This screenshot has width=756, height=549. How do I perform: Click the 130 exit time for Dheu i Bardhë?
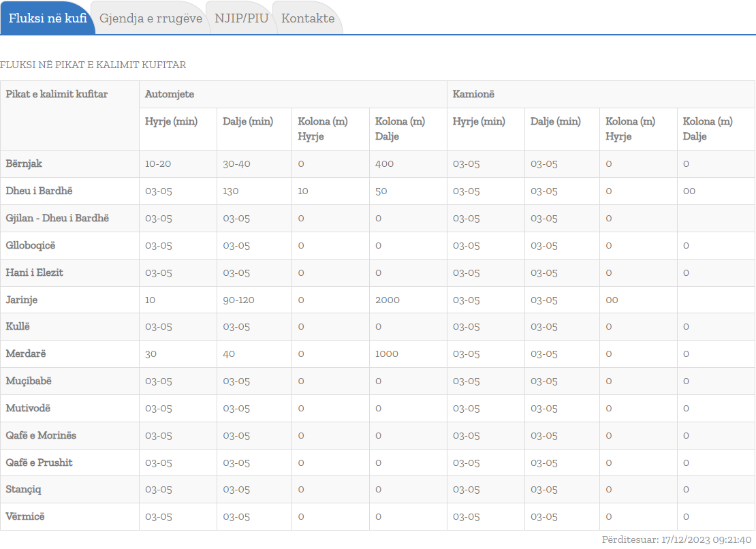(x=231, y=191)
